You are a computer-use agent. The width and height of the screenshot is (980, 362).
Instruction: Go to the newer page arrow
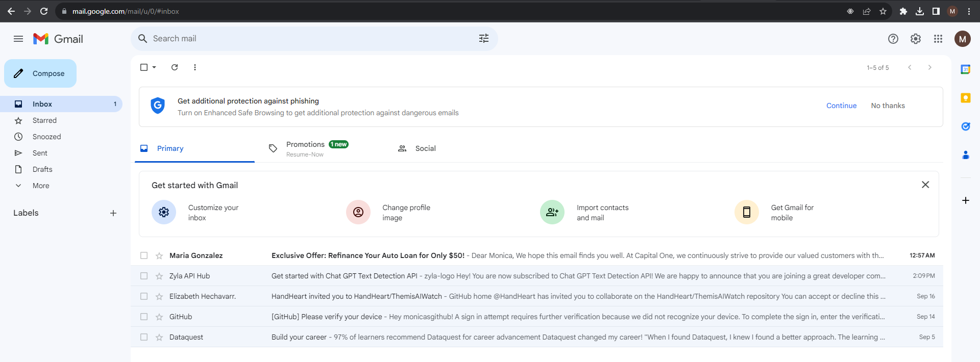click(x=910, y=67)
